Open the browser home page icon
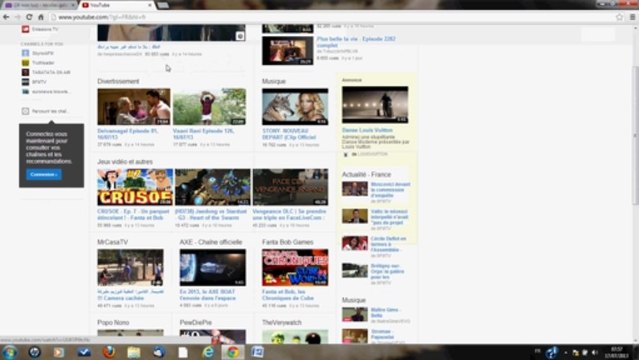The width and height of the screenshot is (639, 360). coord(41,17)
